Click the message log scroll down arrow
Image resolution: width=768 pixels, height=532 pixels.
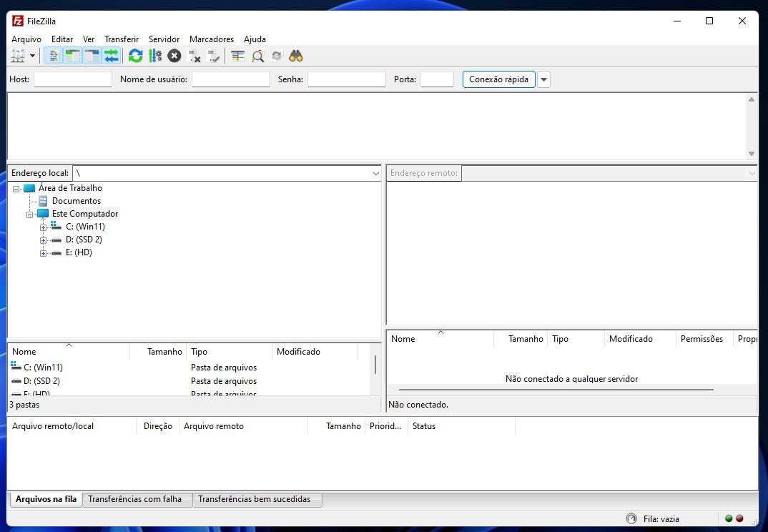[752, 154]
